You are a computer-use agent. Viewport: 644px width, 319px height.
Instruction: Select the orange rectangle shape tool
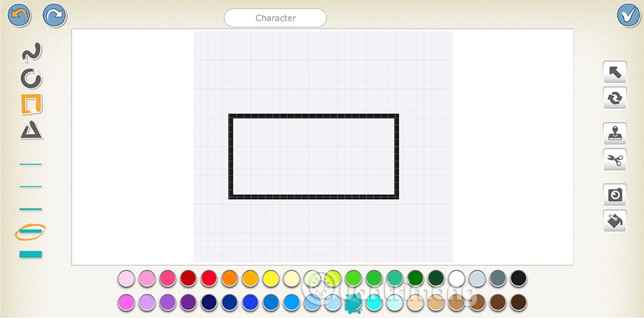click(x=32, y=104)
